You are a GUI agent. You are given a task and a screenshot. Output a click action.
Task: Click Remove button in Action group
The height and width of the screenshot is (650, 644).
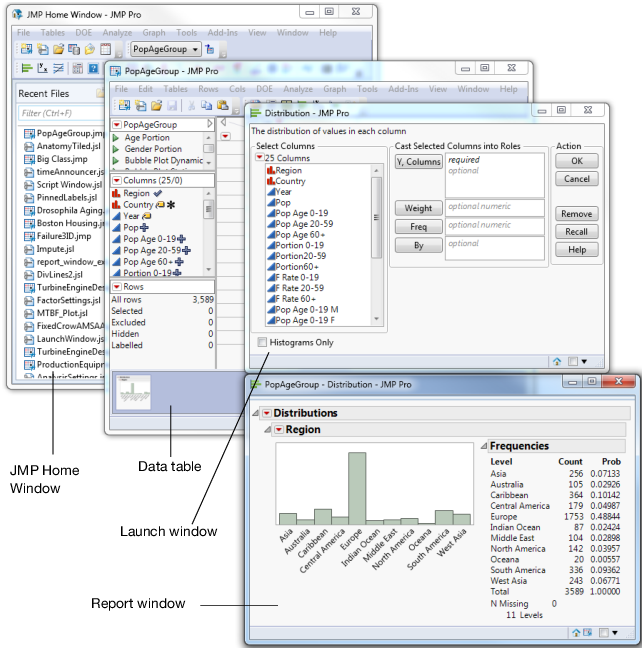[577, 214]
